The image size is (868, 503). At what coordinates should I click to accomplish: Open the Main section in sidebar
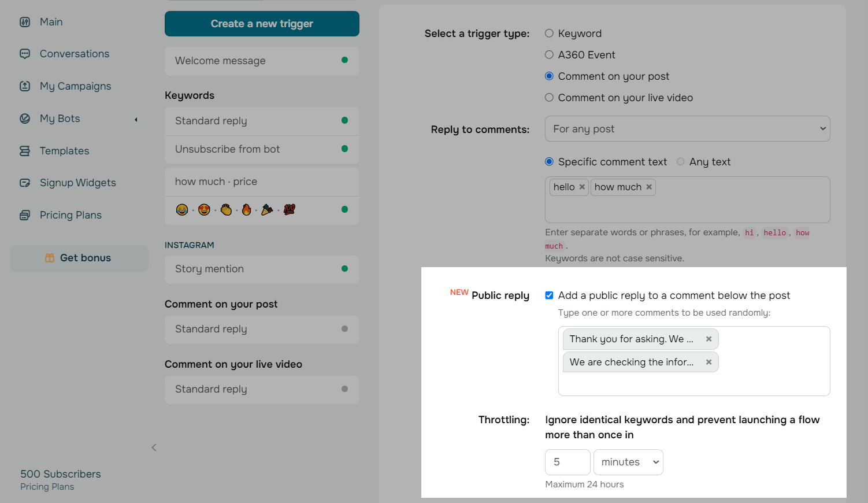point(50,21)
